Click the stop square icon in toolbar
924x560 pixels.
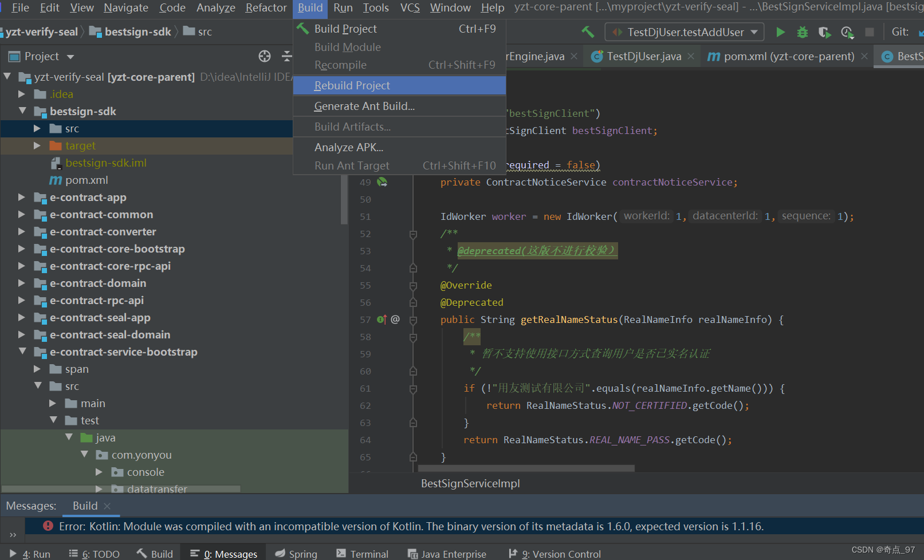click(x=870, y=32)
